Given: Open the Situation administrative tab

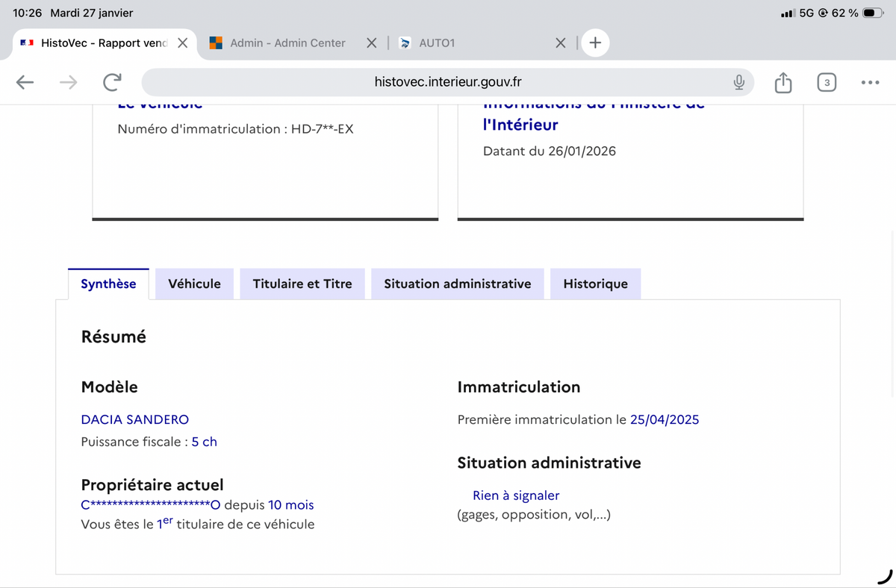Looking at the screenshot, I should 457,284.
